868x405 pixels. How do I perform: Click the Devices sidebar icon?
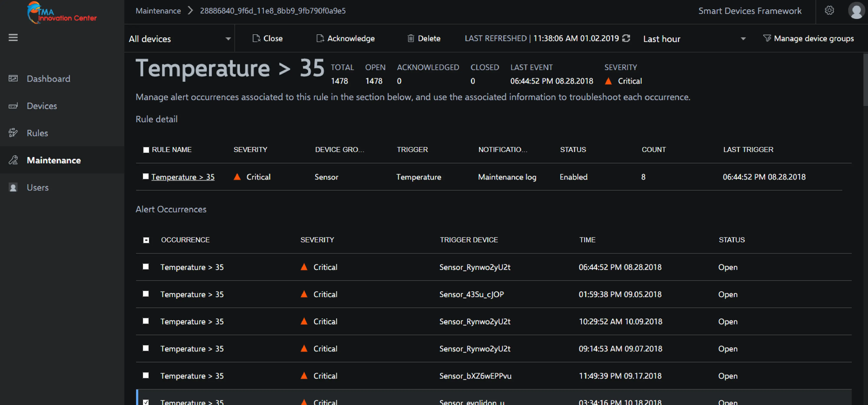(13, 106)
